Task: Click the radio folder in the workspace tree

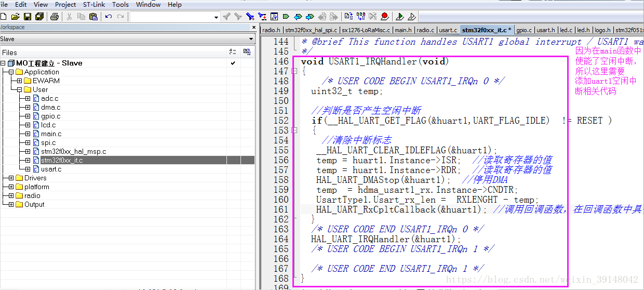Action: point(32,195)
